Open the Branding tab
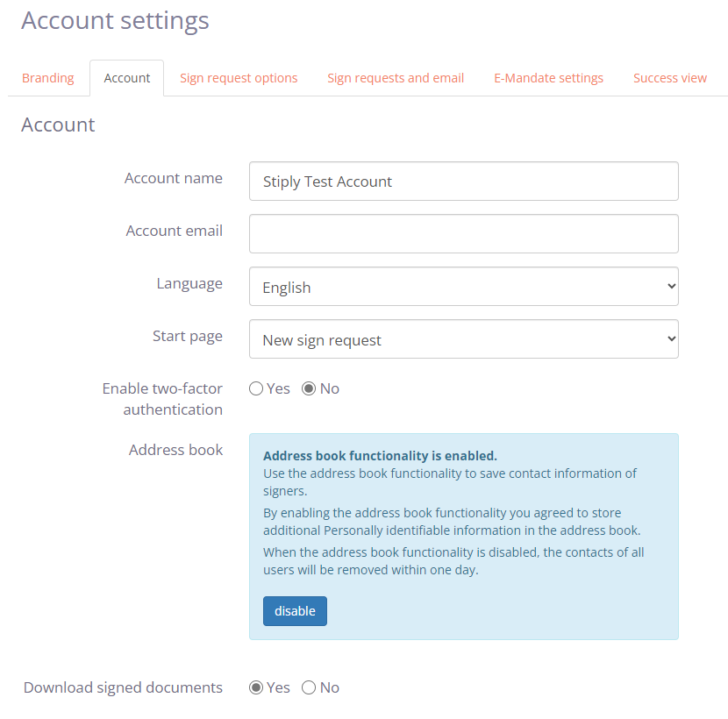The height and width of the screenshot is (719, 728). pos(47,78)
